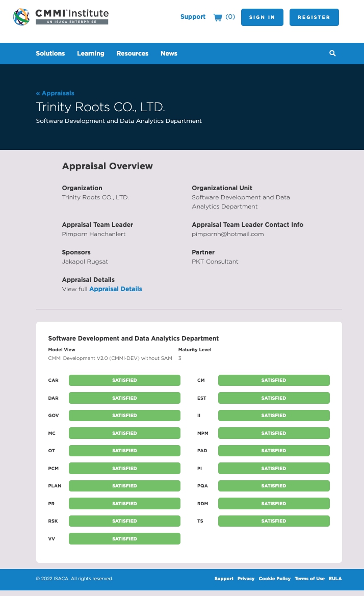The image size is (364, 596).
Task: View the full Appraisal Details link
Action: point(116,289)
